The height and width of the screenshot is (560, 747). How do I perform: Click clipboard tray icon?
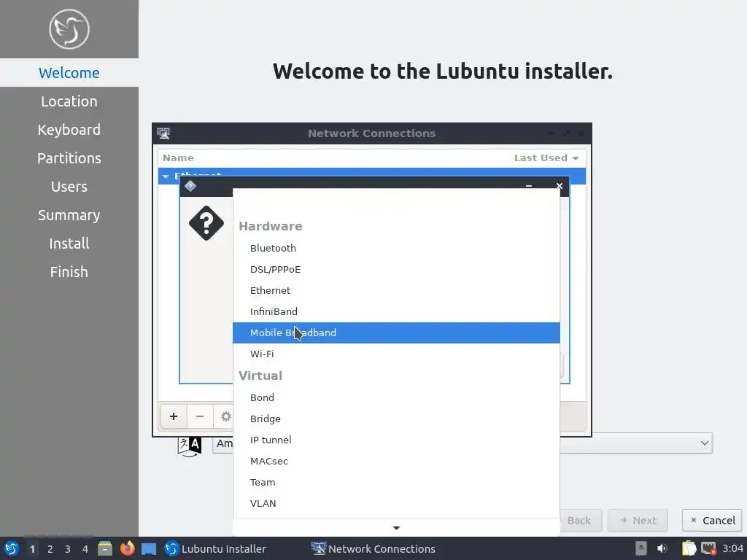pos(689,548)
